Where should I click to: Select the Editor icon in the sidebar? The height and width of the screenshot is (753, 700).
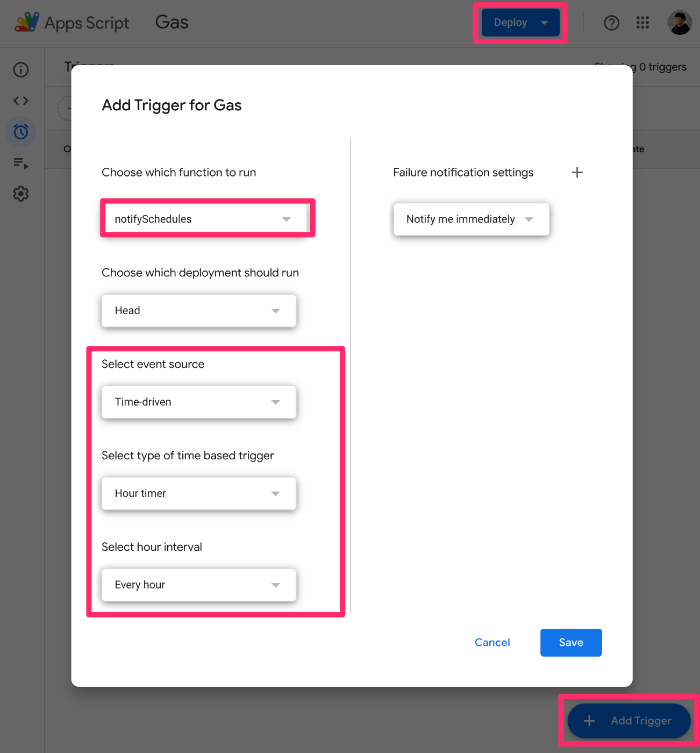tap(20, 100)
